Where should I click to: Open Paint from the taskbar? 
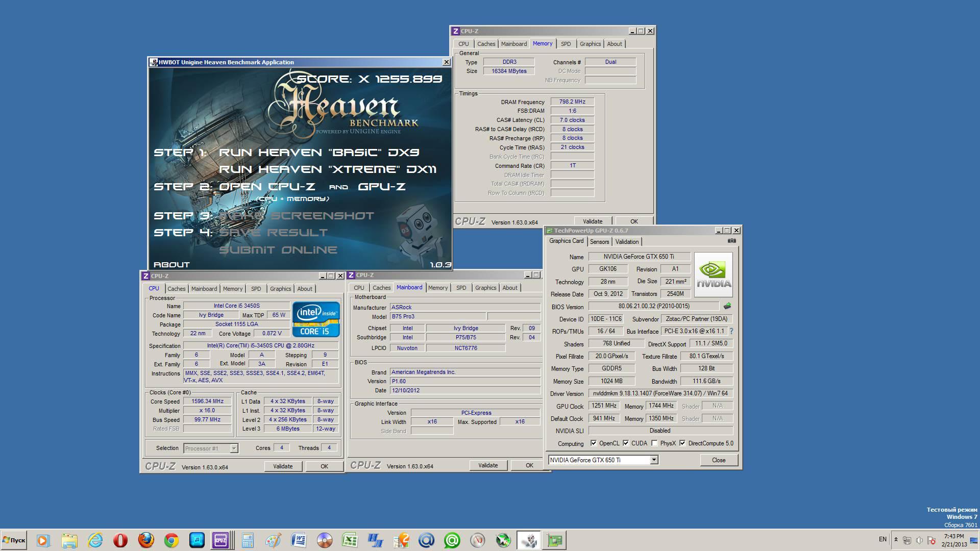click(x=273, y=540)
